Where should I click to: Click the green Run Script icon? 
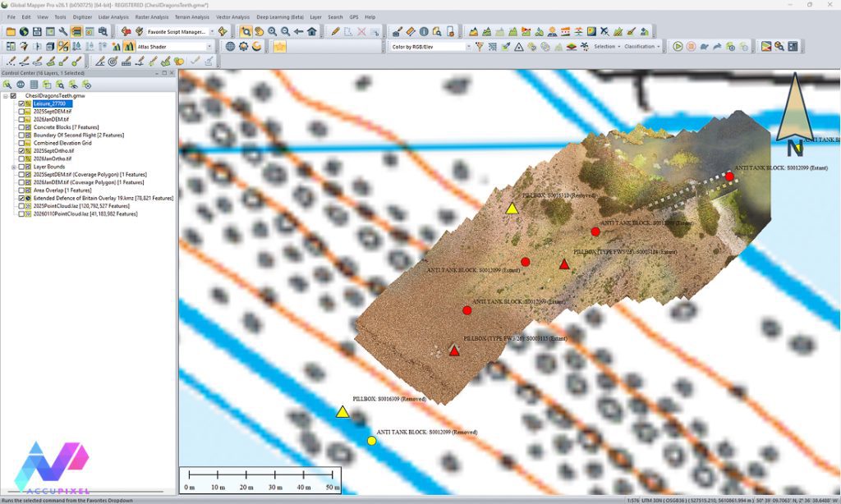point(678,47)
